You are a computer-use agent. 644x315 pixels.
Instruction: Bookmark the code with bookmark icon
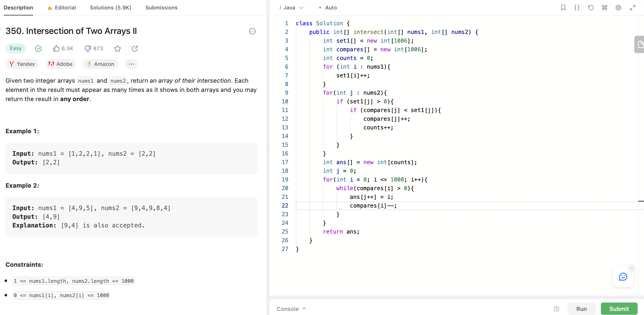pyautogui.click(x=563, y=8)
